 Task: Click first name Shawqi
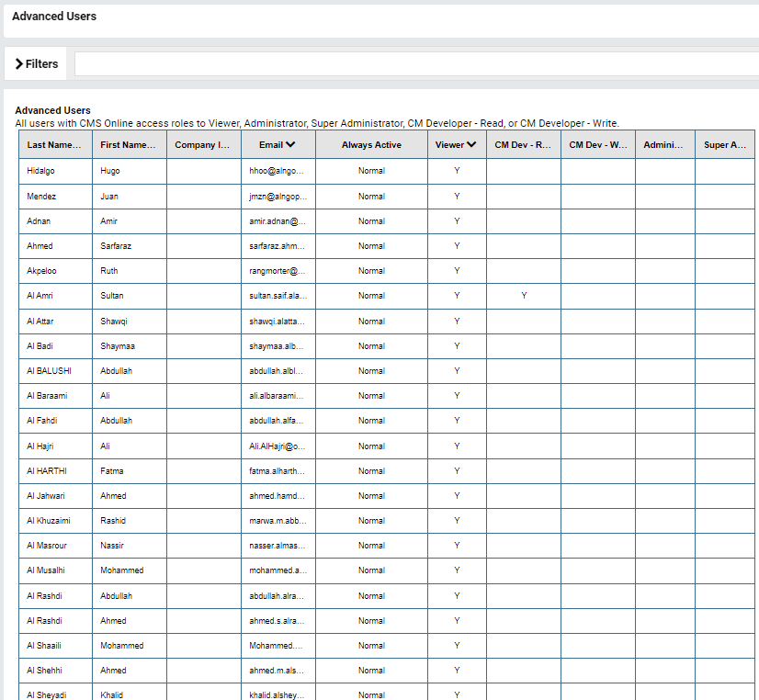pos(114,322)
